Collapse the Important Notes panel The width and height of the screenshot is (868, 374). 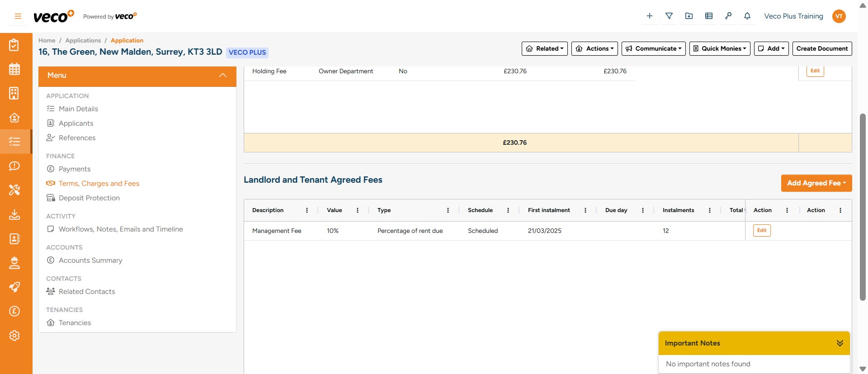tap(840, 343)
